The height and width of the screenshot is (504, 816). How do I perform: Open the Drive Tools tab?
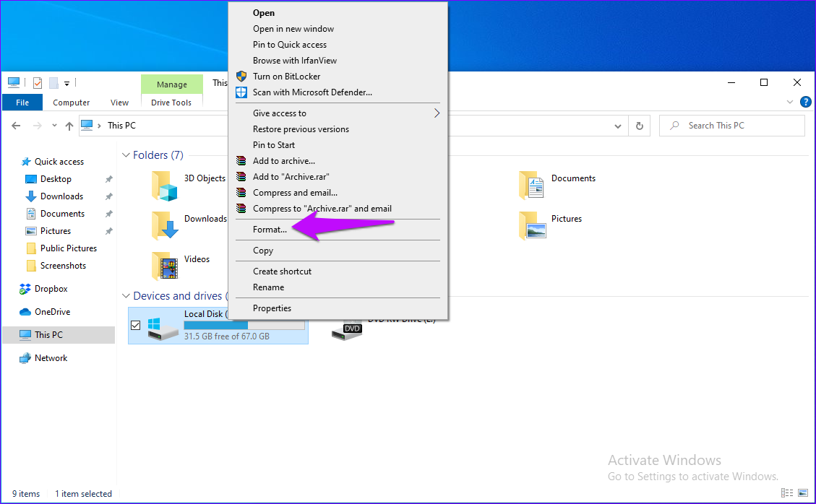[171, 103]
